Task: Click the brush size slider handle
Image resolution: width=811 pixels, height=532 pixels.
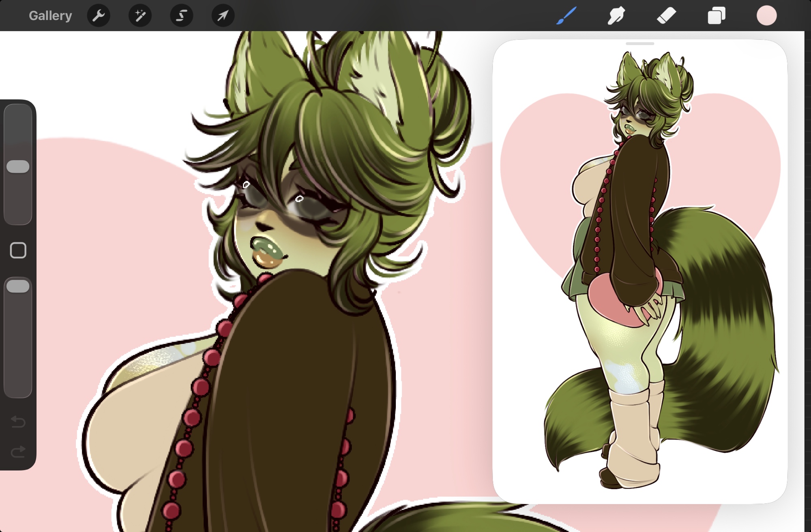Action: pyautogui.click(x=18, y=167)
